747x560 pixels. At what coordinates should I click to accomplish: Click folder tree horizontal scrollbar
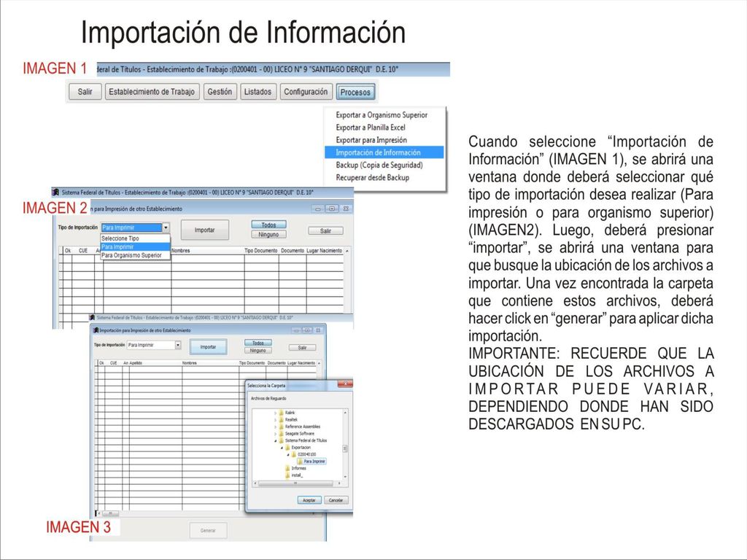tap(298, 483)
